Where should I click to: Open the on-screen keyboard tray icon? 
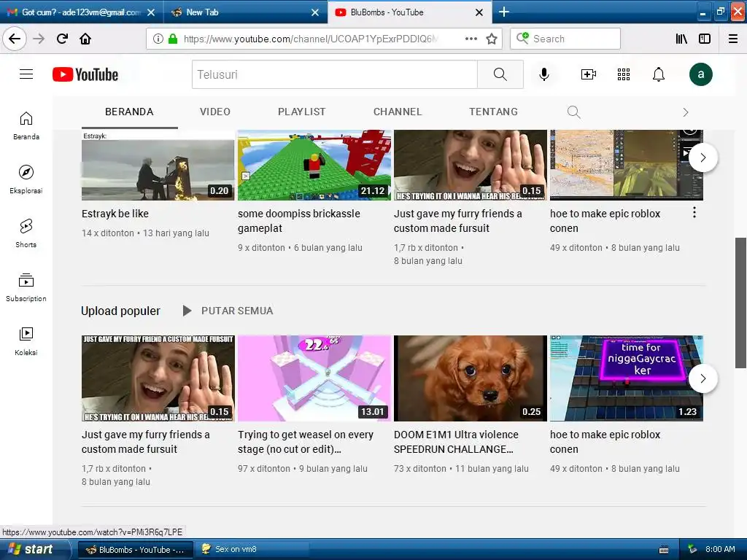[x=664, y=550]
